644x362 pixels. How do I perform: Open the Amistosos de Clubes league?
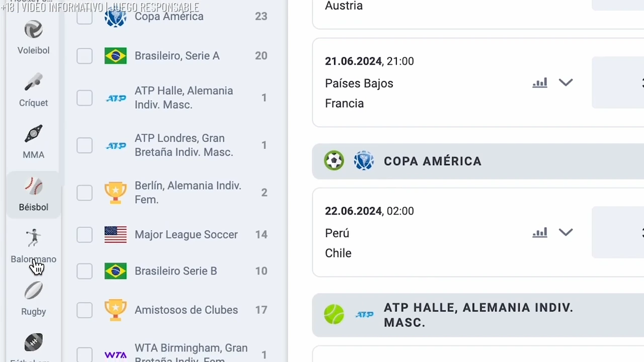click(186, 310)
